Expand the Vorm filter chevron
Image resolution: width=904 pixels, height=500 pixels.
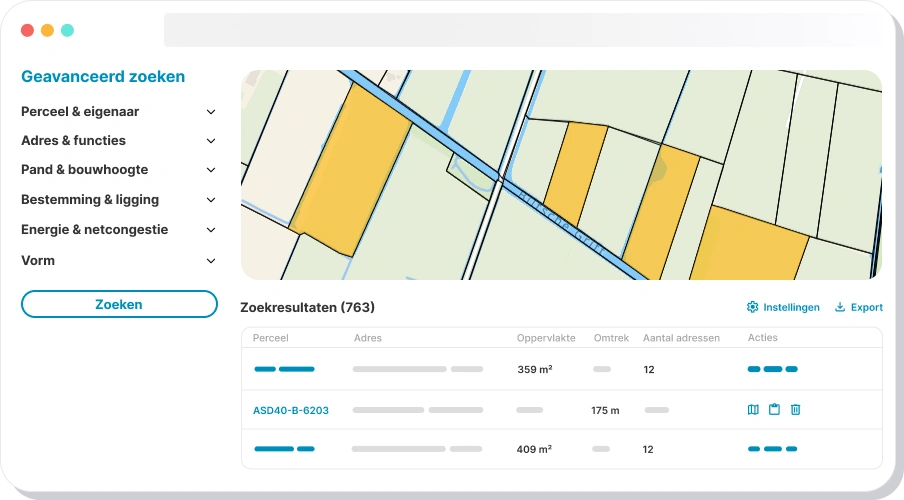point(211,261)
